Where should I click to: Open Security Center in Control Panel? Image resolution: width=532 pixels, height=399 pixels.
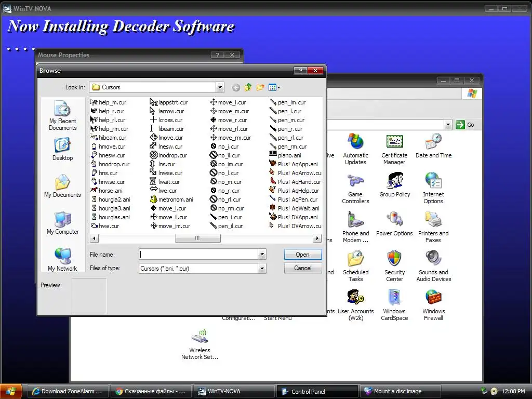pyautogui.click(x=394, y=267)
